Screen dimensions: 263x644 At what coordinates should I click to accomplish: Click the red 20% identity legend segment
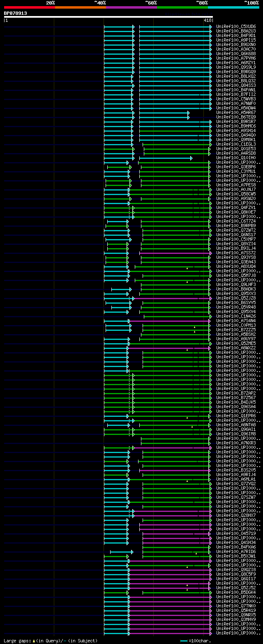click(x=30, y=7)
